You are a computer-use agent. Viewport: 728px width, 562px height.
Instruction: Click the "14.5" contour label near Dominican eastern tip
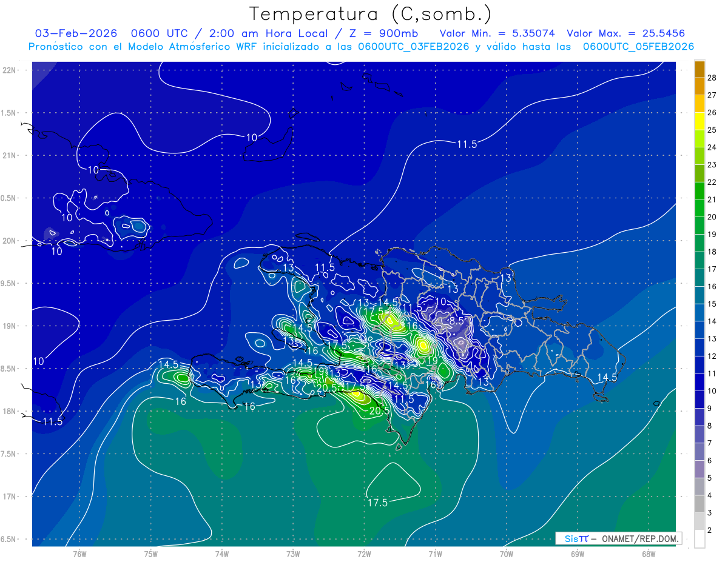click(607, 377)
